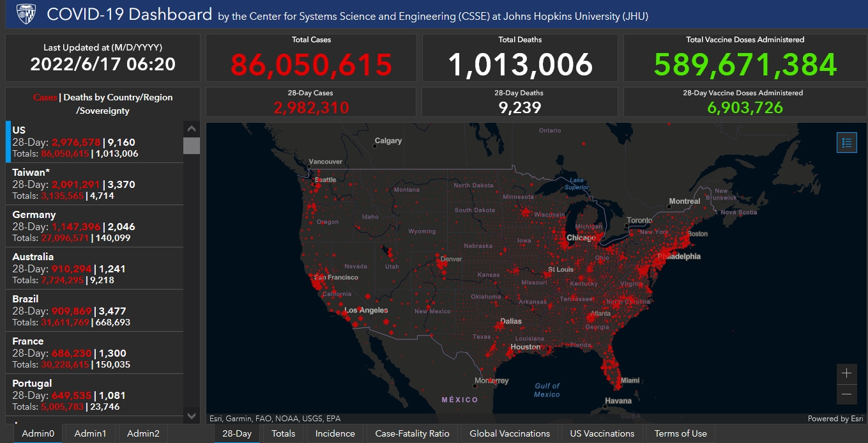Zoom in on the map with plus button

(847, 373)
